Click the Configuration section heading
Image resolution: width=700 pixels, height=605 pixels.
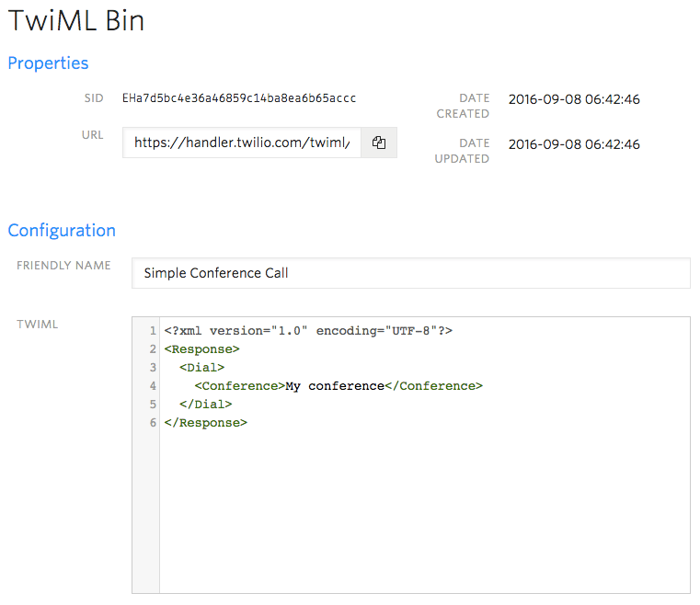click(62, 231)
